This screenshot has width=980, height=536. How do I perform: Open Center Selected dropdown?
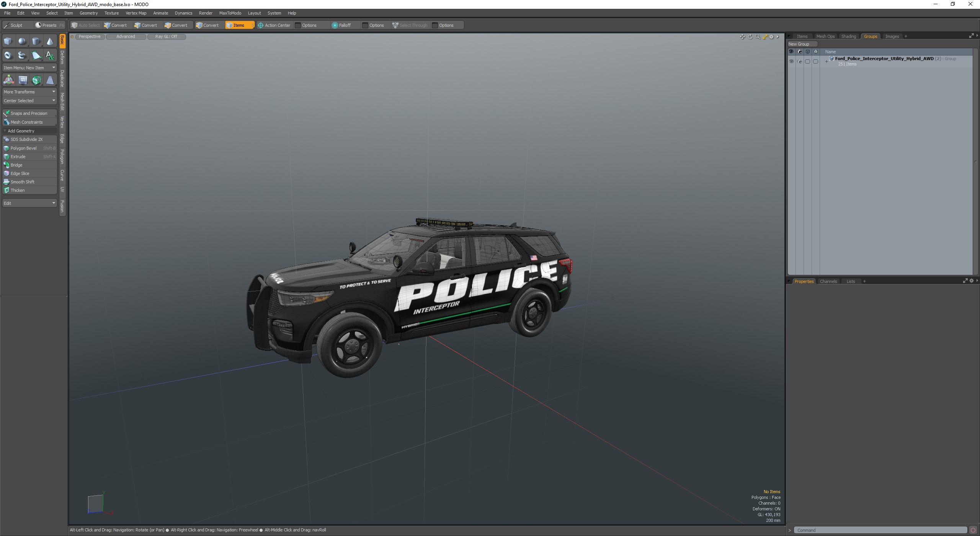[x=29, y=101]
